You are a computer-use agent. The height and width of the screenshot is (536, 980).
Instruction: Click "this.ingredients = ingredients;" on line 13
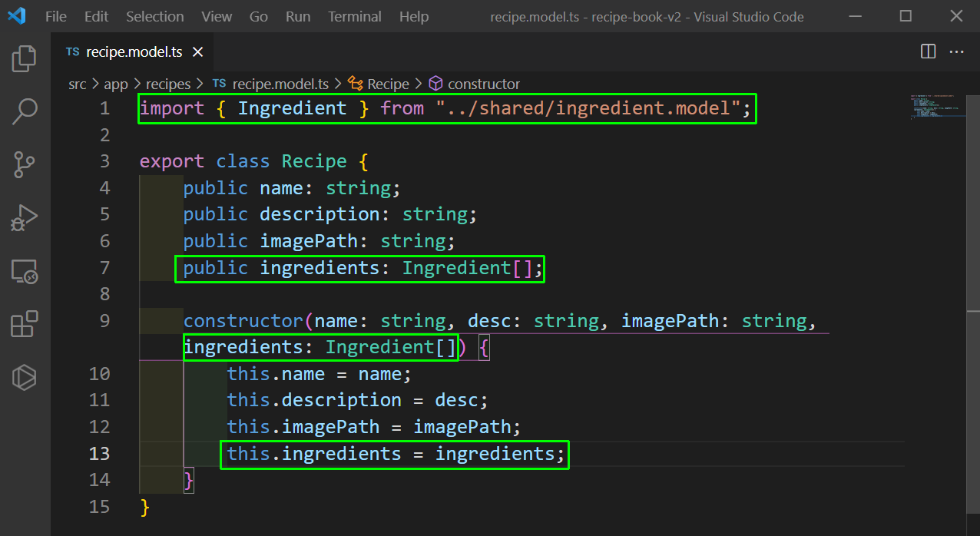tap(396, 453)
